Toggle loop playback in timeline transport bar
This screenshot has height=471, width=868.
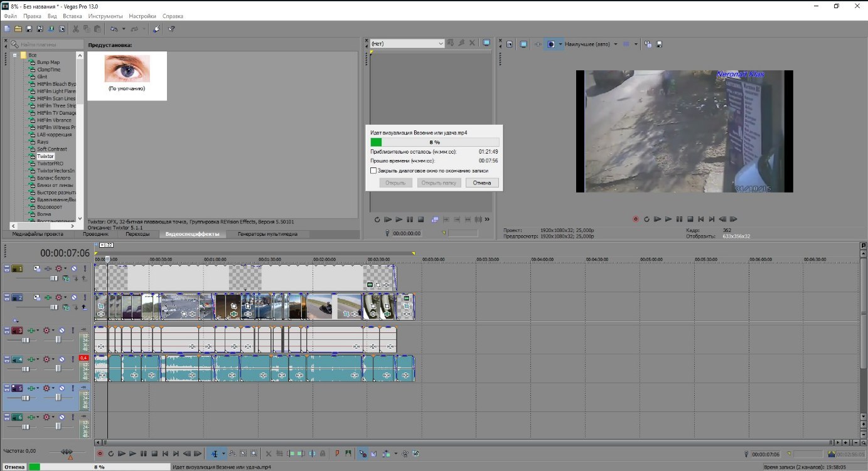pos(110,453)
